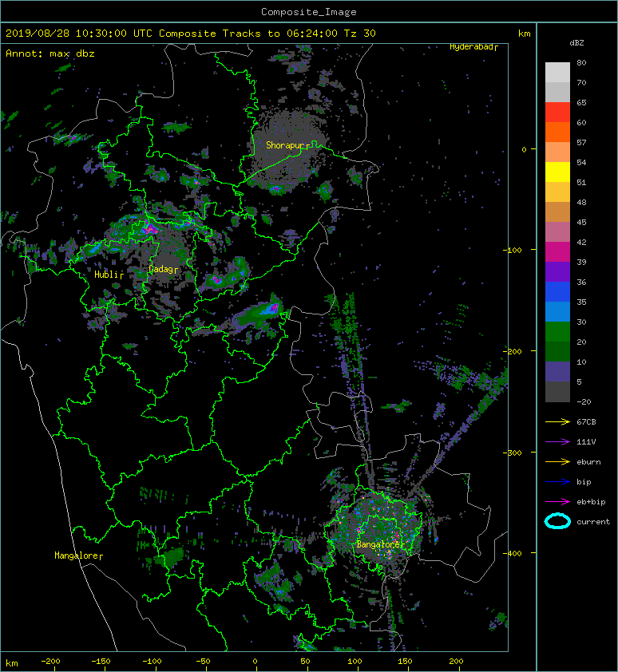The height and width of the screenshot is (672, 618).
Task: Click the Hubli city label
Action: pos(109,275)
